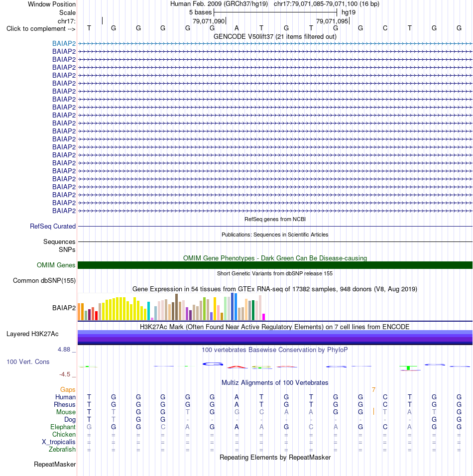Click 'Short Genetic Variants from dbSNP release 155'
Image resolution: width=473 pixels, height=476 pixels.
275,273
